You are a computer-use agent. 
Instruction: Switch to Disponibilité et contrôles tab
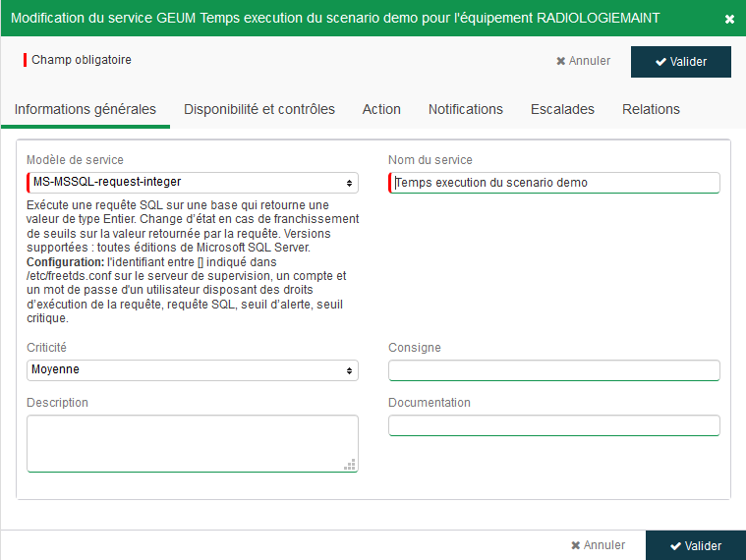coord(259,109)
